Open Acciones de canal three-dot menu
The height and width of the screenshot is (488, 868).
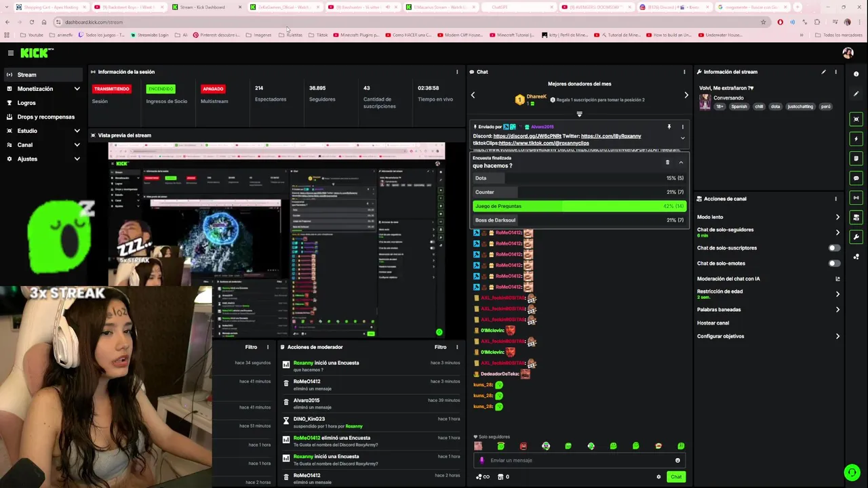coord(835,199)
